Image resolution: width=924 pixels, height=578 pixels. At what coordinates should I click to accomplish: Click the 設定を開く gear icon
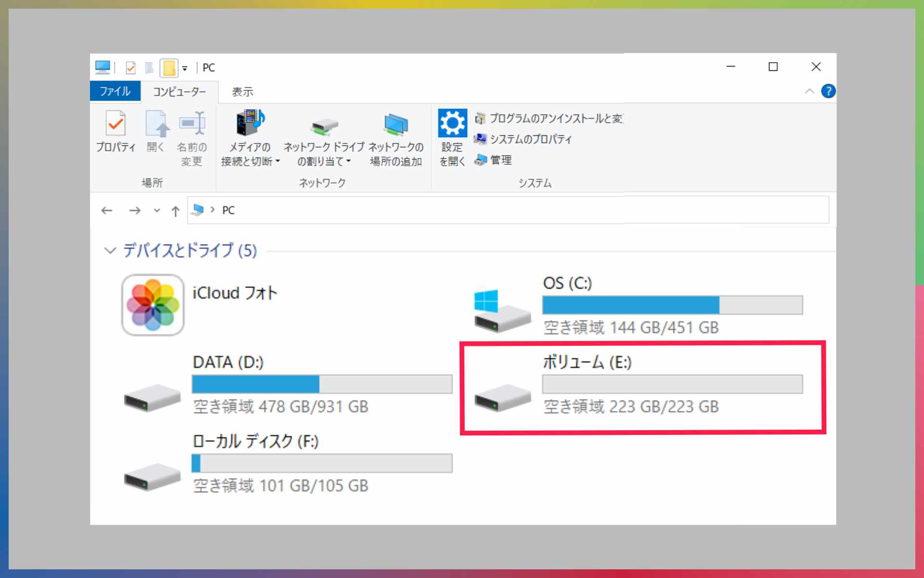(452, 123)
